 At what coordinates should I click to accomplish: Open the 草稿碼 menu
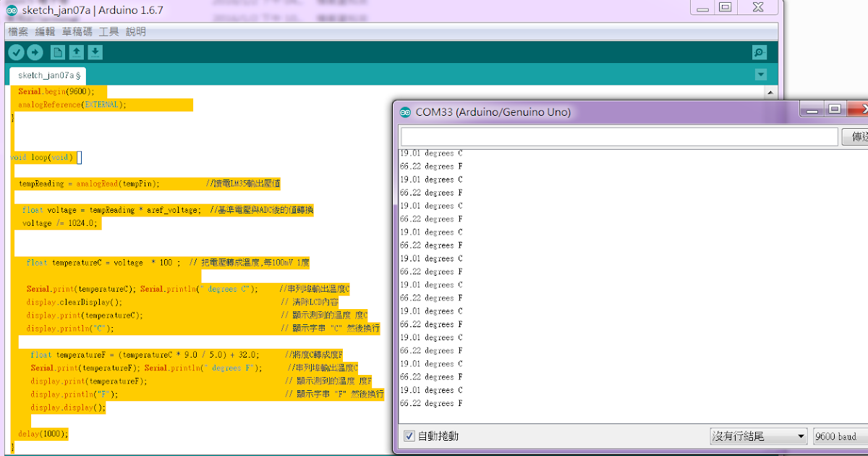point(77,32)
